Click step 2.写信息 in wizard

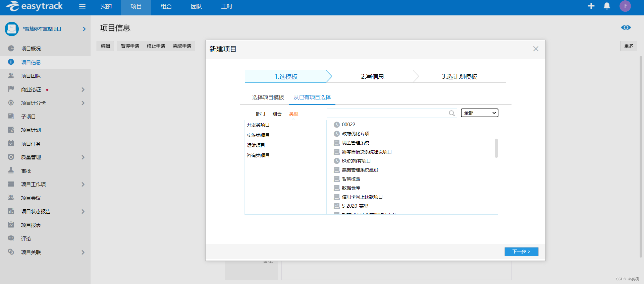[x=373, y=76]
